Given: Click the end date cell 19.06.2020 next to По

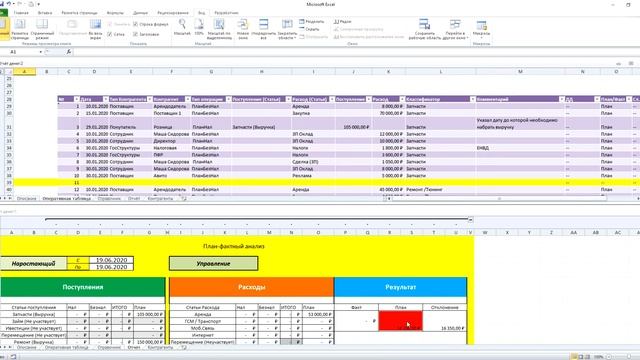Looking at the screenshot, I should coord(111,267).
